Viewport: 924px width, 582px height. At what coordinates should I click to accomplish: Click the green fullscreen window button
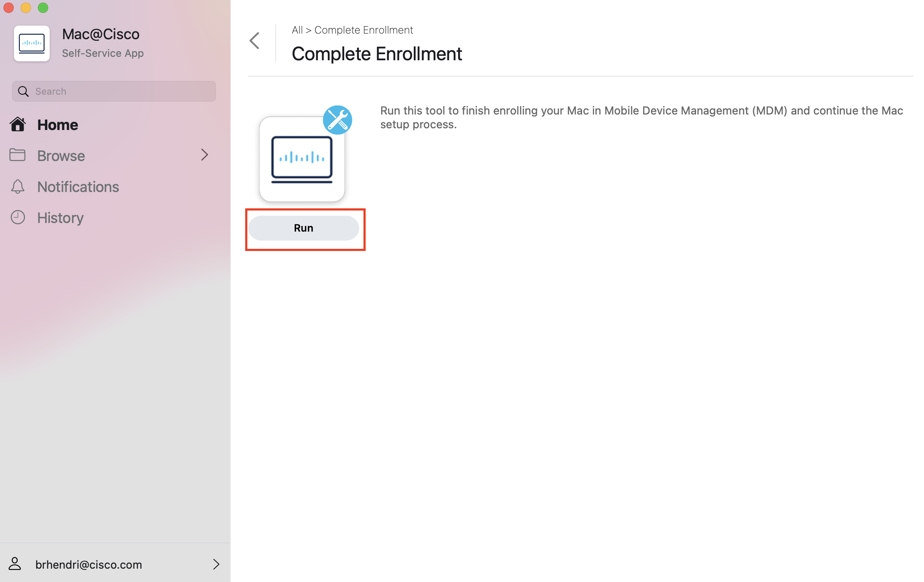pos(43,8)
